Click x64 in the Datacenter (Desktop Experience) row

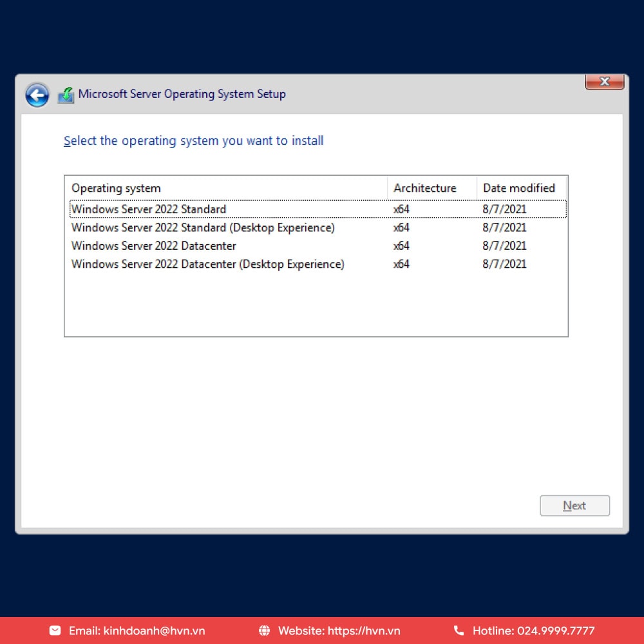click(x=401, y=264)
